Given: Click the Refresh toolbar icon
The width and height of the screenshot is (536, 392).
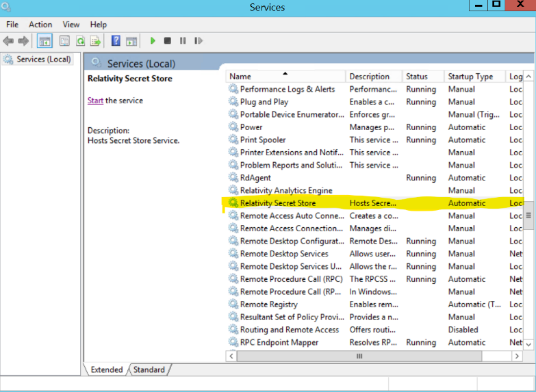Looking at the screenshot, I should tap(80, 41).
